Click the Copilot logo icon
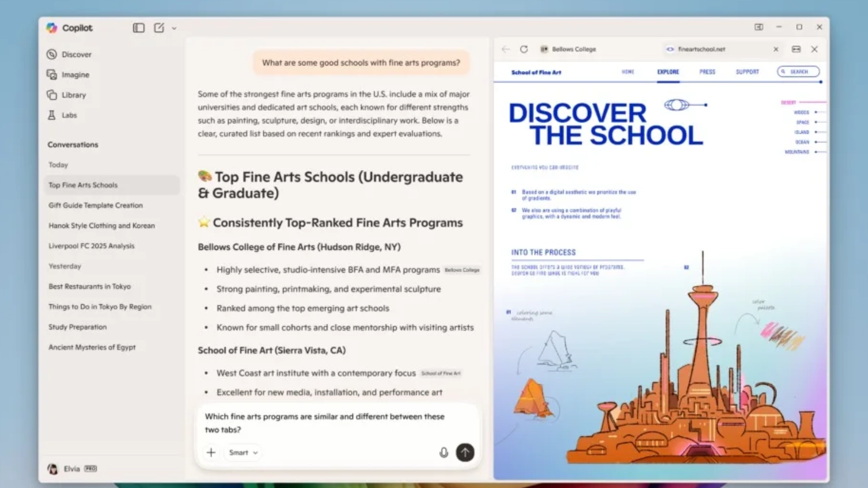The image size is (868, 488). coord(52,28)
